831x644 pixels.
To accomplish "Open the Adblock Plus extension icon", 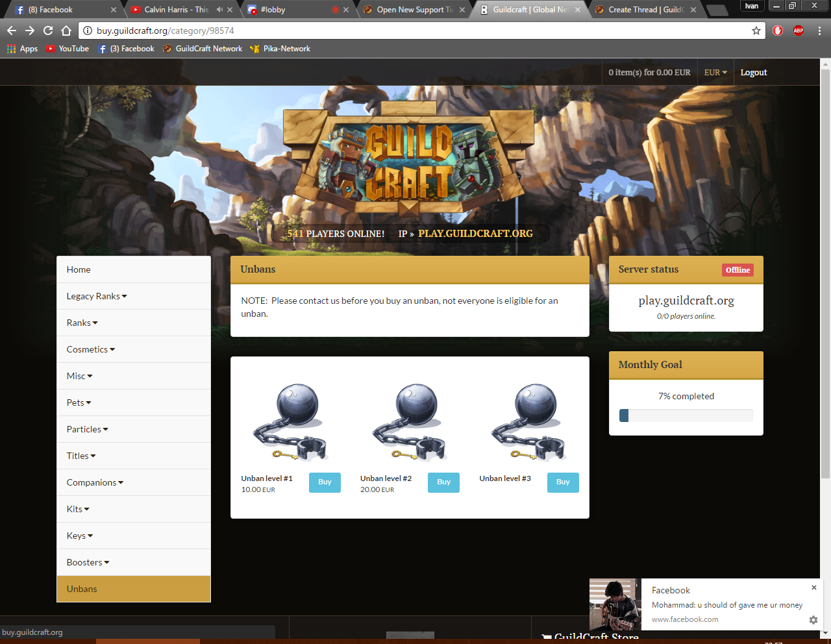I will point(799,31).
